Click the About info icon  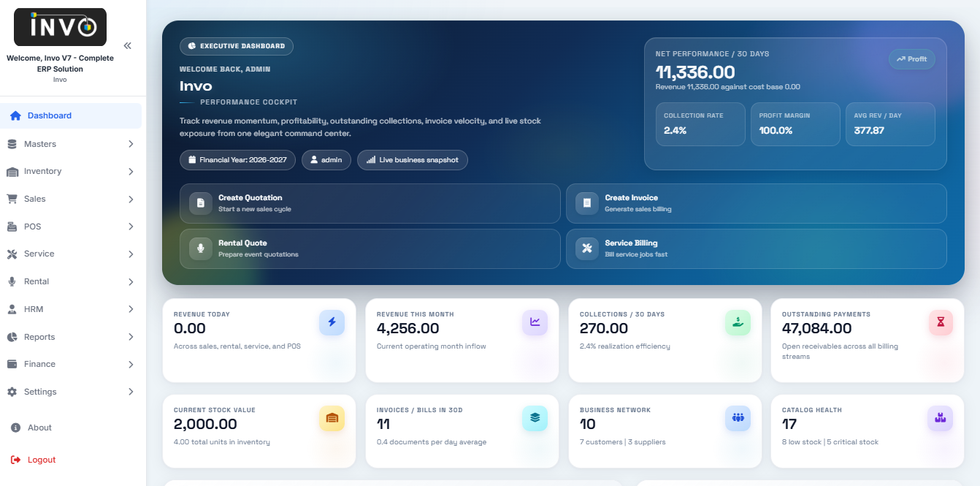pos(16,428)
